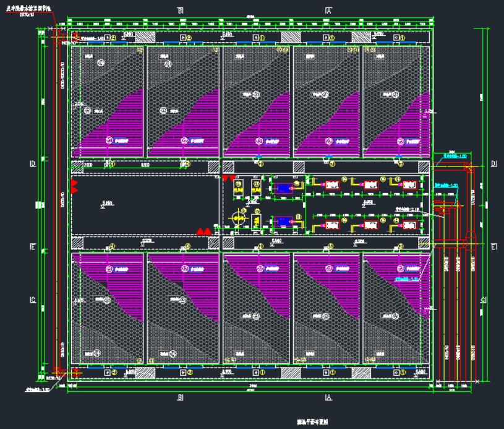Select the hatched column in top corridor center

click(x=289, y=37)
